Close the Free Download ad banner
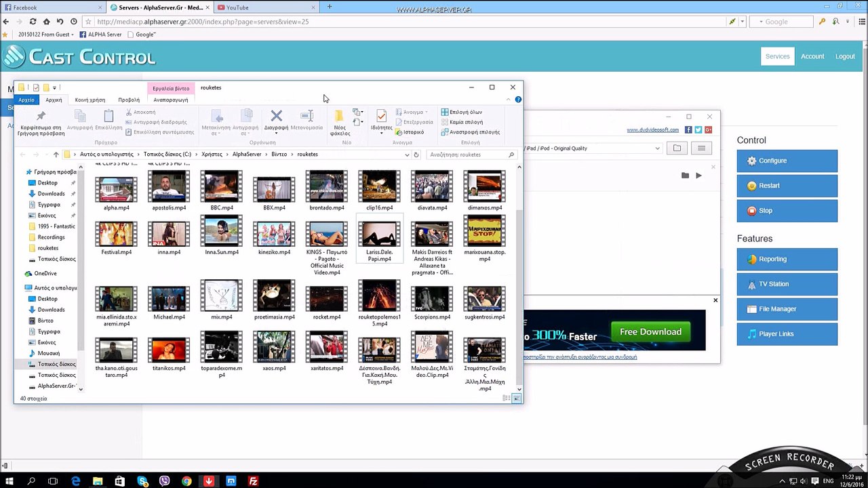 click(x=715, y=300)
